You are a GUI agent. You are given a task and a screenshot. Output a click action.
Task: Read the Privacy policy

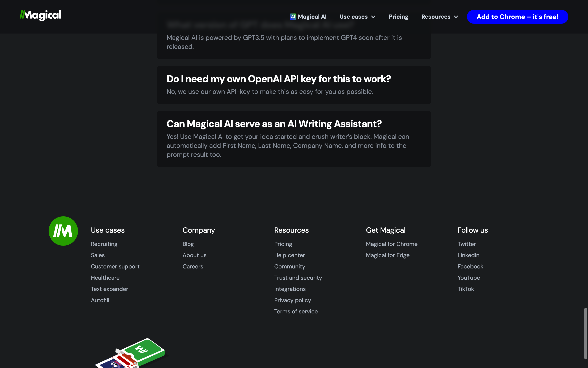pyautogui.click(x=293, y=300)
